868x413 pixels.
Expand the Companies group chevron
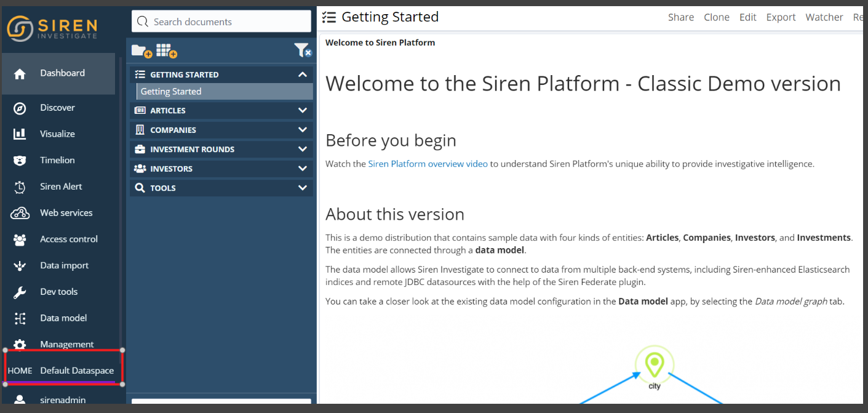[x=302, y=130]
